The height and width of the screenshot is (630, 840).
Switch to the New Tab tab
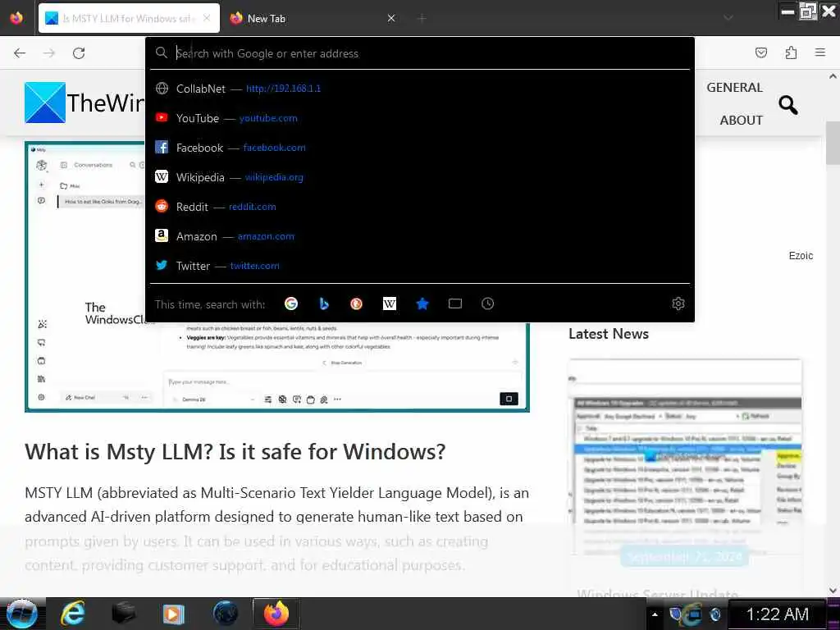click(313, 18)
